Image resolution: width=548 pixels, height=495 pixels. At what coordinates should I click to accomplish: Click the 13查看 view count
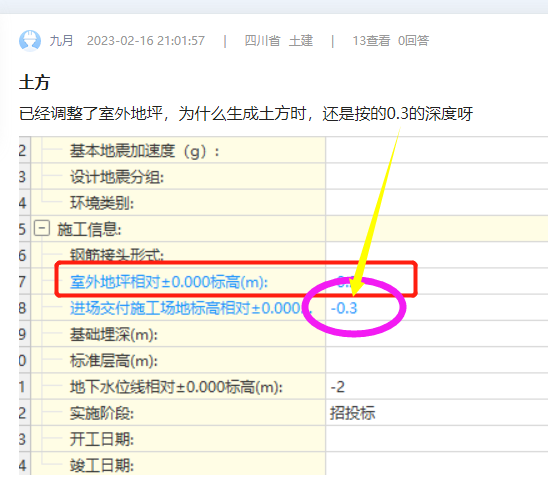(x=371, y=41)
